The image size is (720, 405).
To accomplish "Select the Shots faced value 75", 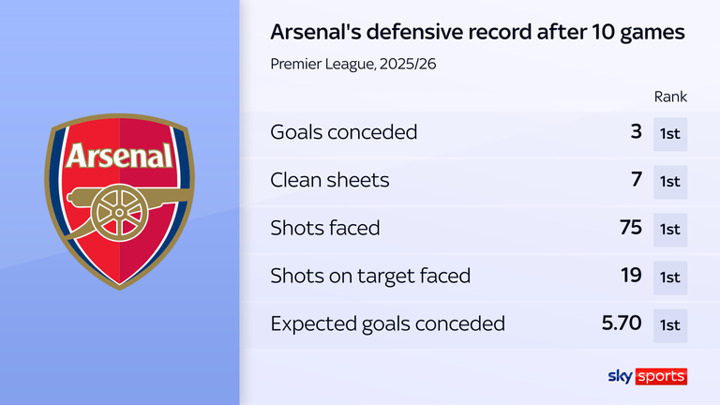I will tap(629, 229).
